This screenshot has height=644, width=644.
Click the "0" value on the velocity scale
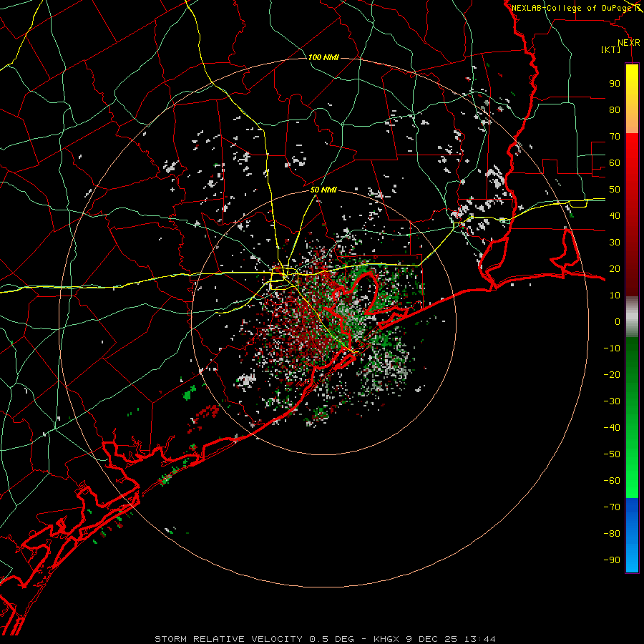618,321
